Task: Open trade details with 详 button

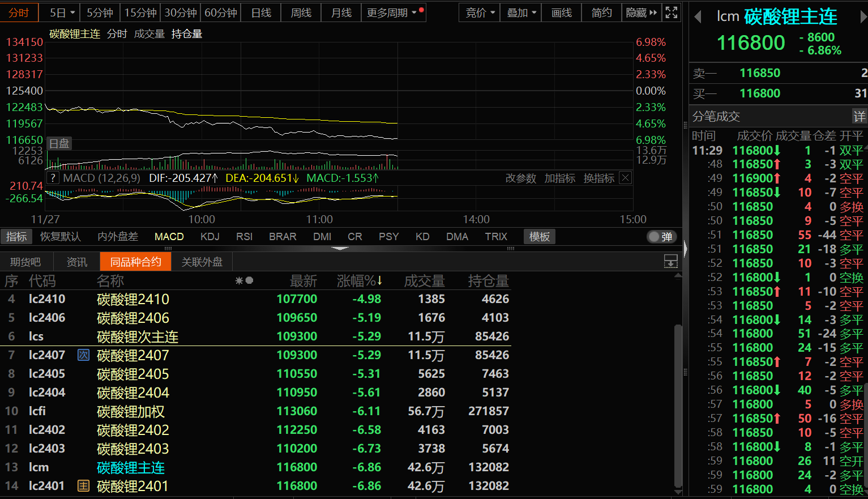Action: tap(860, 116)
